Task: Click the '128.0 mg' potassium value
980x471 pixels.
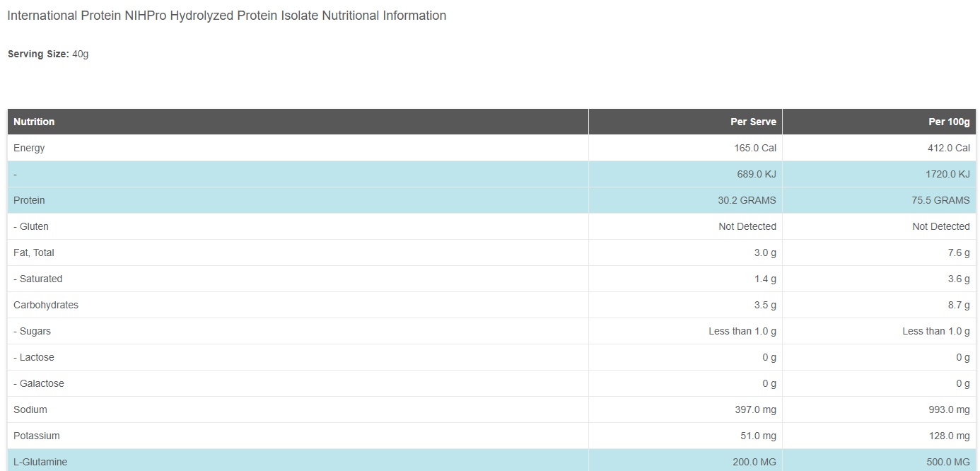Action: pyautogui.click(x=950, y=436)
